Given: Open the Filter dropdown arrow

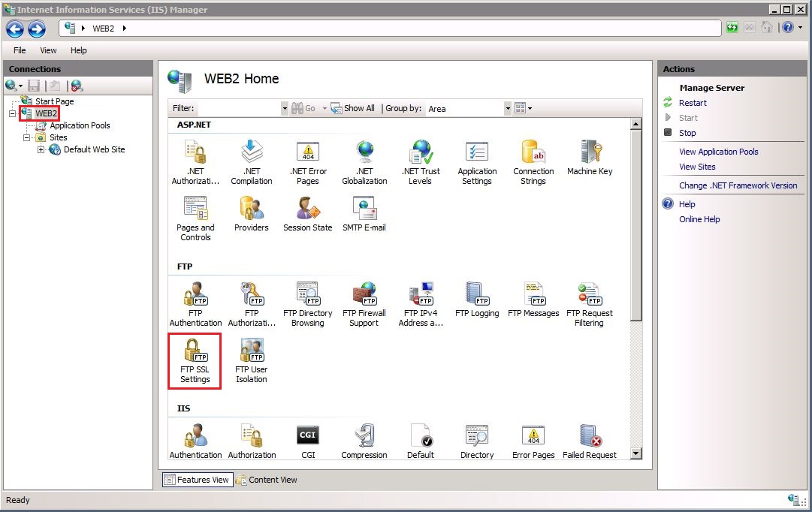Looking at the screenshot, I should (285, 109).
